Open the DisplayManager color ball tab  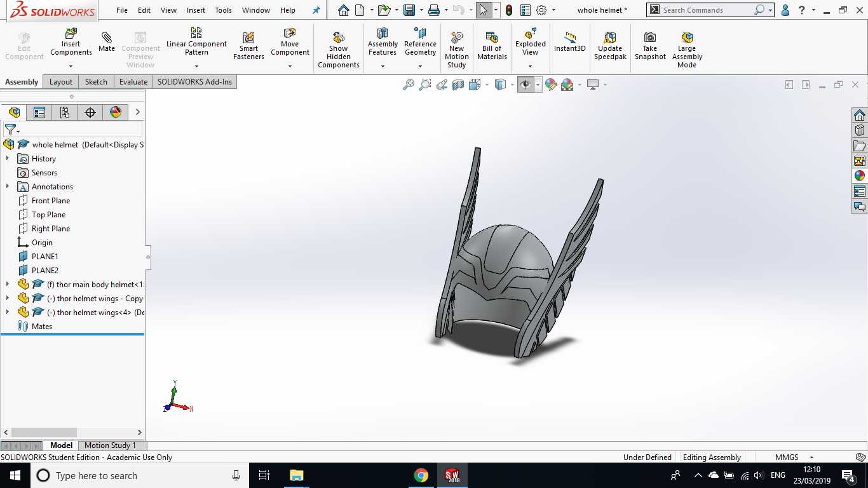point(116,112)
